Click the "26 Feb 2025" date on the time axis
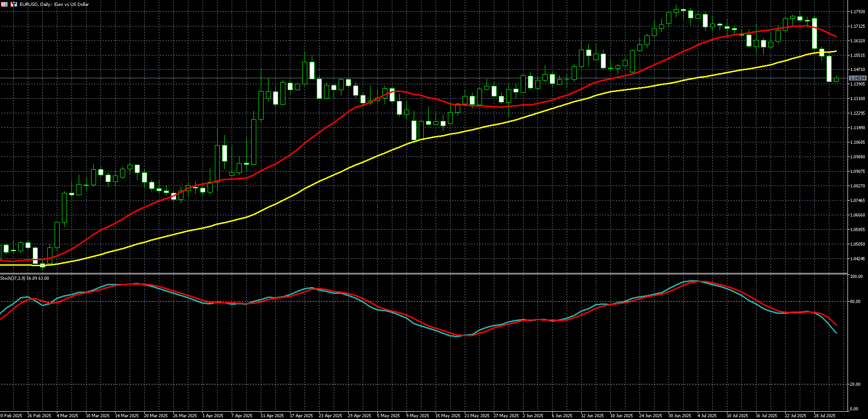868x419 pixels. click(x=39, y=416)
